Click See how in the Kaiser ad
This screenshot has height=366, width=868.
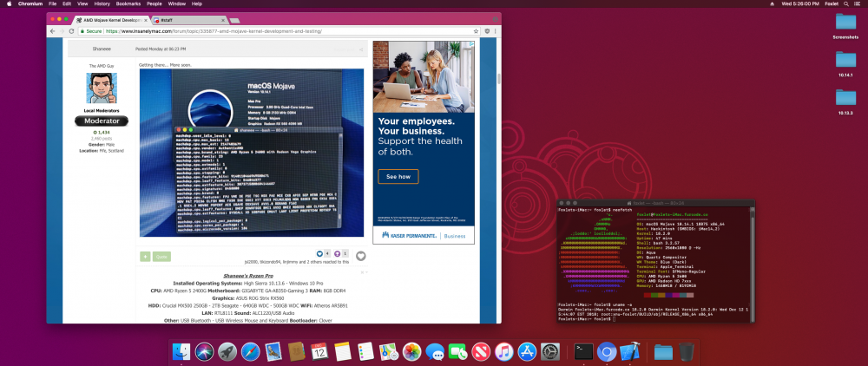(398, 176)
